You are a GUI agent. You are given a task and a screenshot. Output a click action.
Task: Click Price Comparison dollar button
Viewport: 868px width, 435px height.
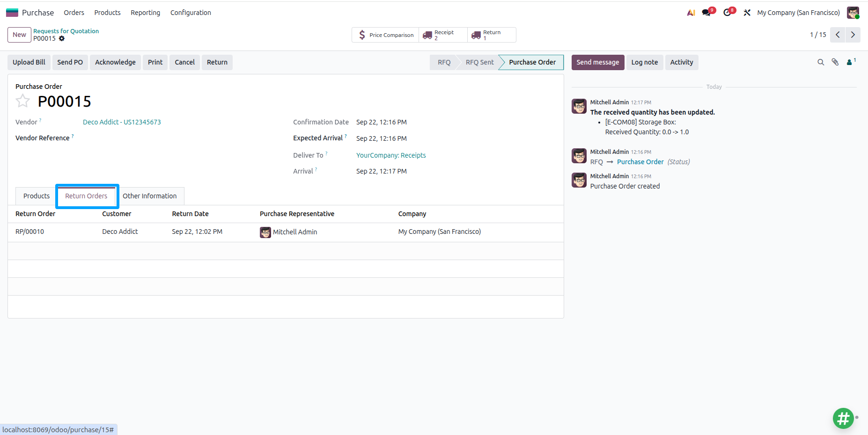click(385, 35)
